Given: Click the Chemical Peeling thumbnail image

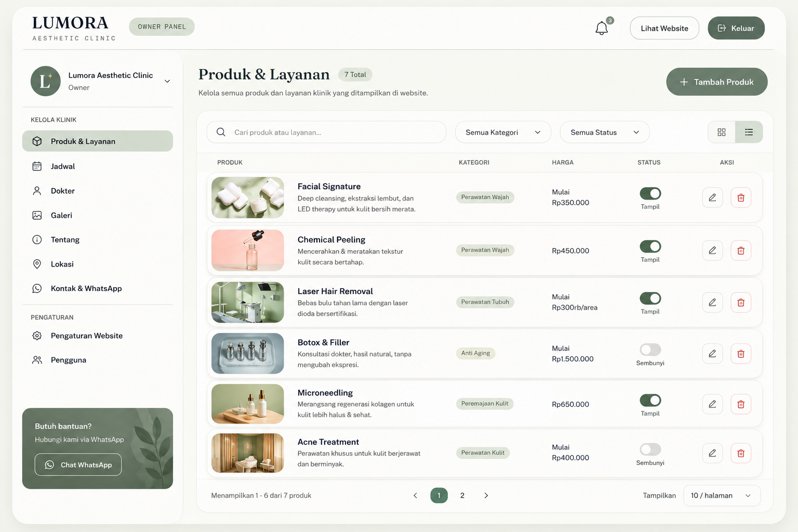Looking at the screenshot, I should [x=248, y=250].
